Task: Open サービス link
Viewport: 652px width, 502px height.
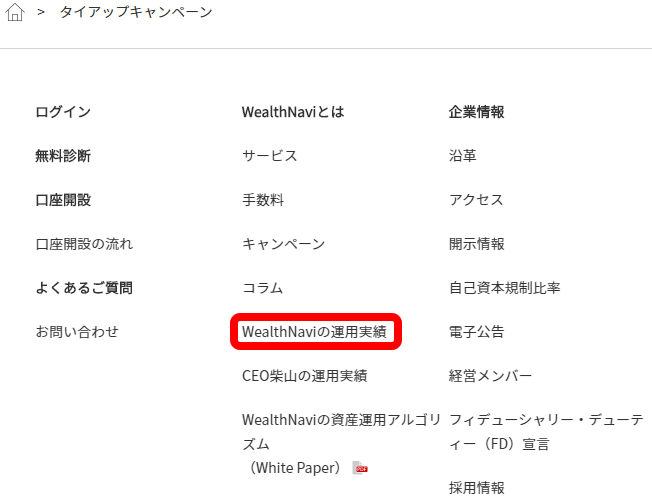Action: (270, 156)
